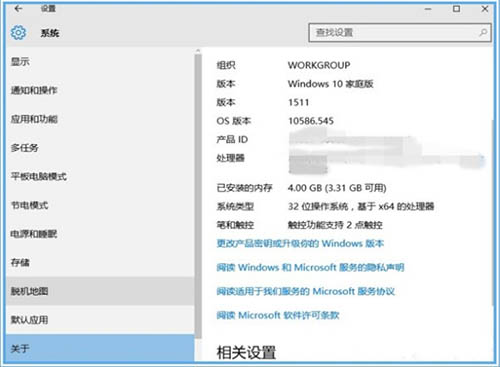Click OS build value 10586.545
The width and height of the screenshot is (500, 367).
pyautogui.click(x=311, y=121)
